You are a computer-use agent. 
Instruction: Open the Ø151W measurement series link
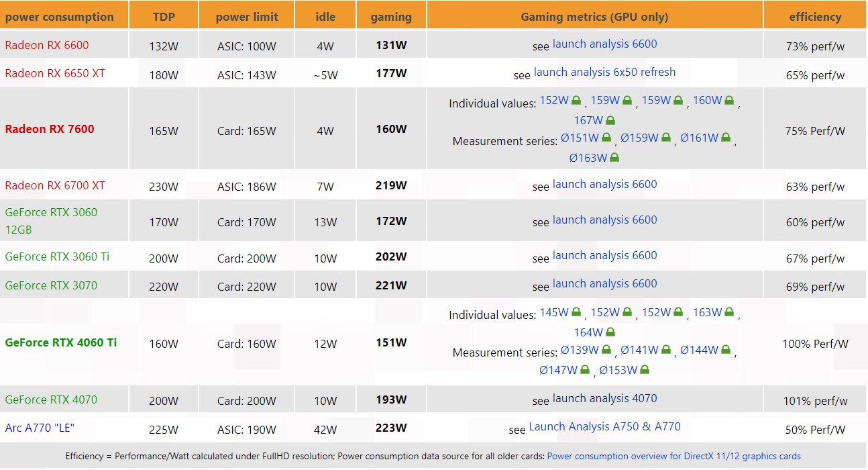point(580,138)
